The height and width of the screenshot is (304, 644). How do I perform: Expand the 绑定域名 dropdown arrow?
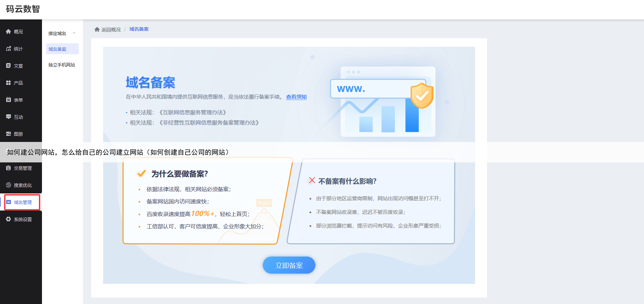coord(74,33)
